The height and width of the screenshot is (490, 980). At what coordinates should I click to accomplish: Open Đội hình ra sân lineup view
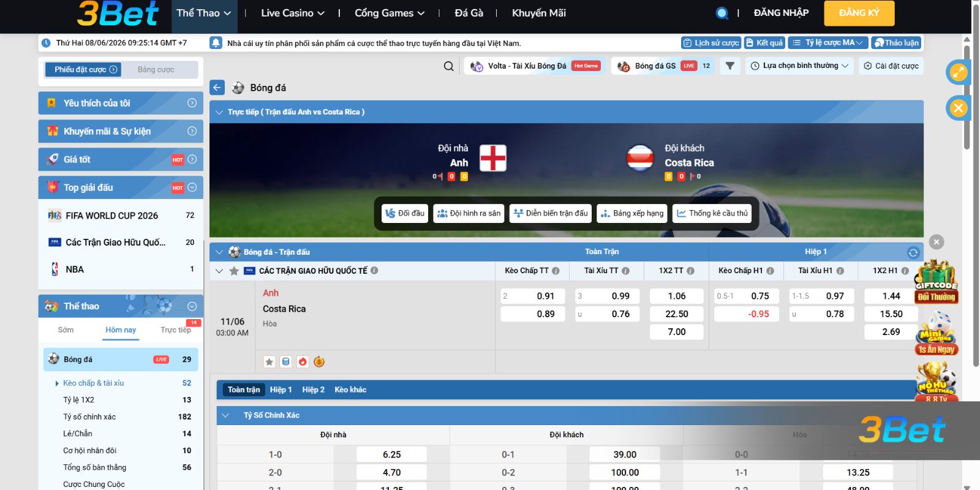[469, 213]
